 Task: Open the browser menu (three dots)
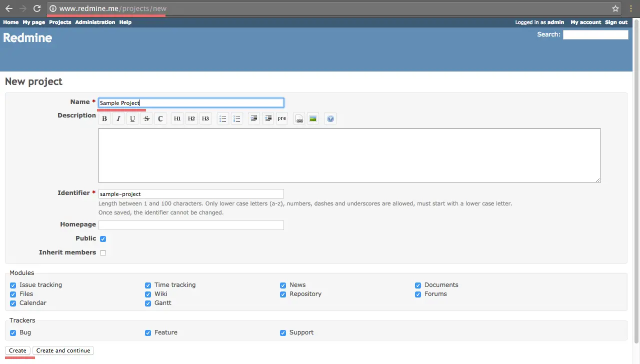point(631,8)
